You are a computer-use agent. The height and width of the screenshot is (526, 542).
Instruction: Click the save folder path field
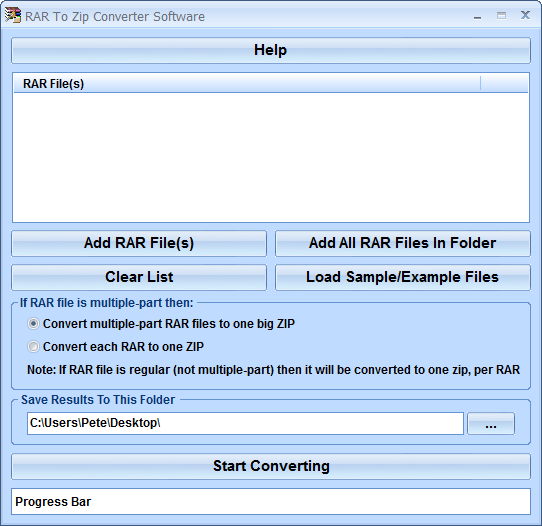coord(245,423)
